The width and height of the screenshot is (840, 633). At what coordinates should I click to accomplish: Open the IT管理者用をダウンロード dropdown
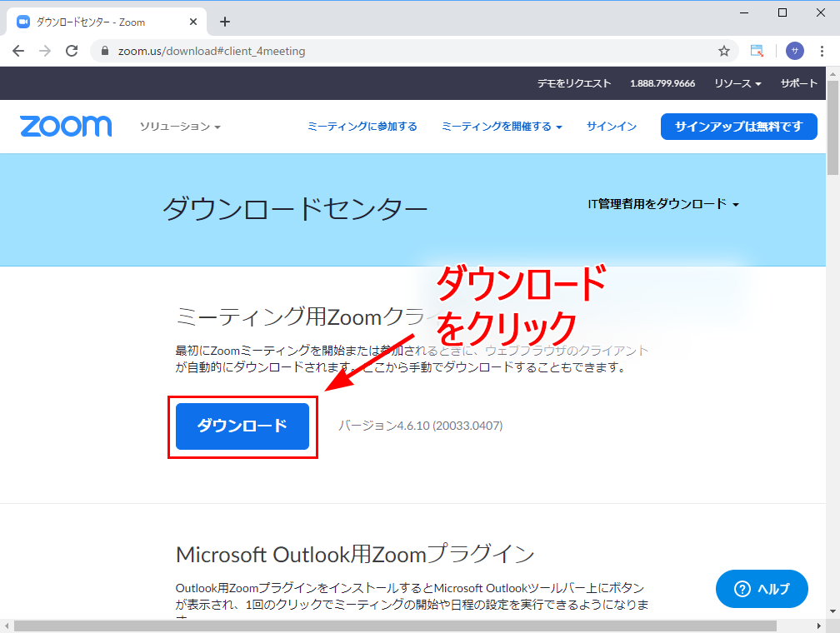point(663,204)
